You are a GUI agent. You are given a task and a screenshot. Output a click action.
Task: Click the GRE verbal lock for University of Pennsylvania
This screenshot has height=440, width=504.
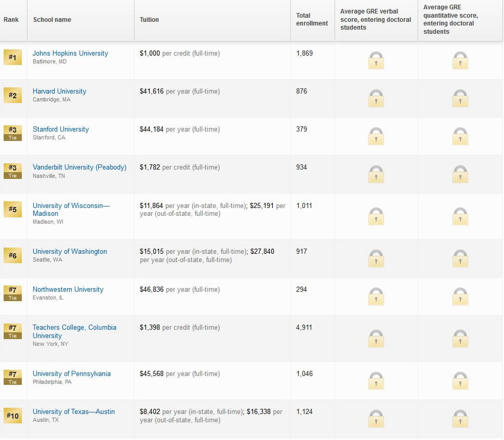376,381
